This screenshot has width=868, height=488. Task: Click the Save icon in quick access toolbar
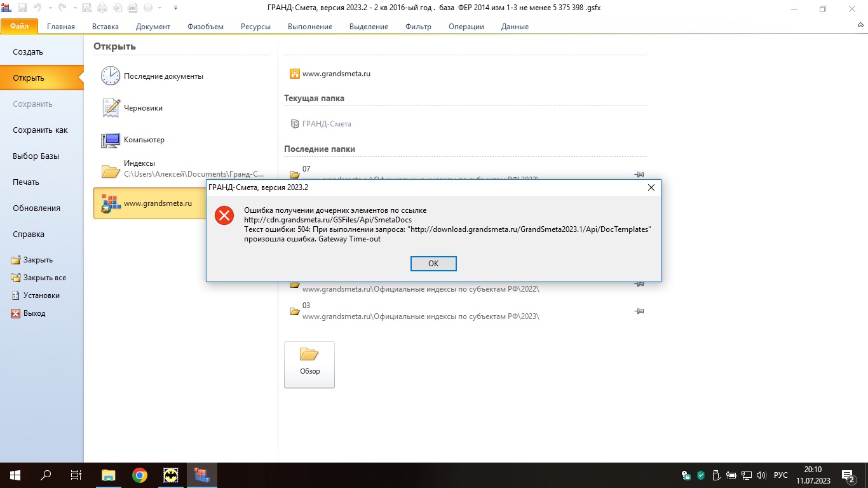23,8
